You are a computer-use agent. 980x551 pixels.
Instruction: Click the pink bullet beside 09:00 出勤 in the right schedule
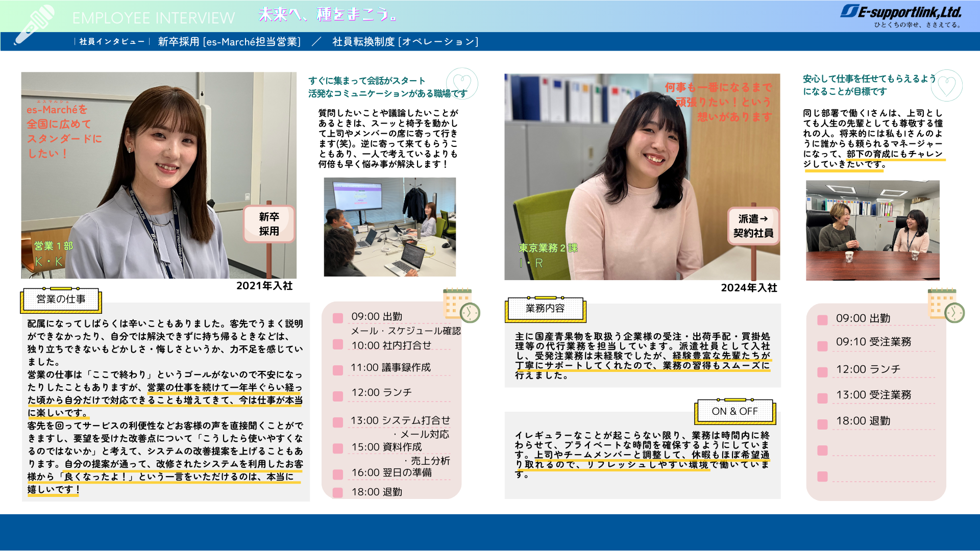coord(822,320)
